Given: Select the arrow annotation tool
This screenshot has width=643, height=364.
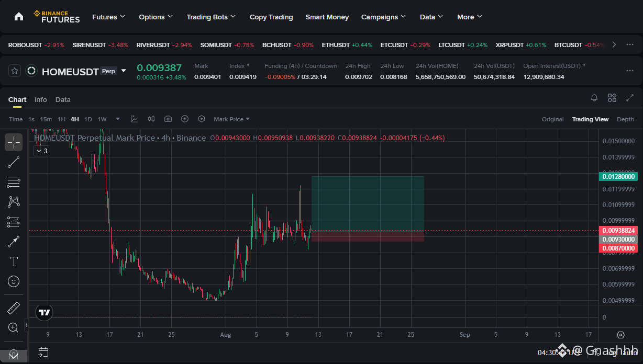Looking at the screenshot, I should click(x=14, y=242).
